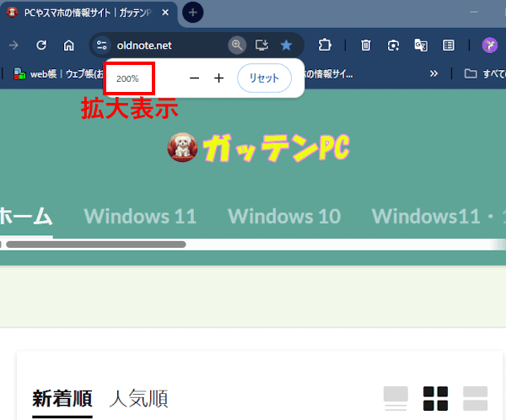Image resolution: width=506 pixels, height=420 pixels.
Task: Click the forward navigation arrow
Action: [x=13, y=46]
